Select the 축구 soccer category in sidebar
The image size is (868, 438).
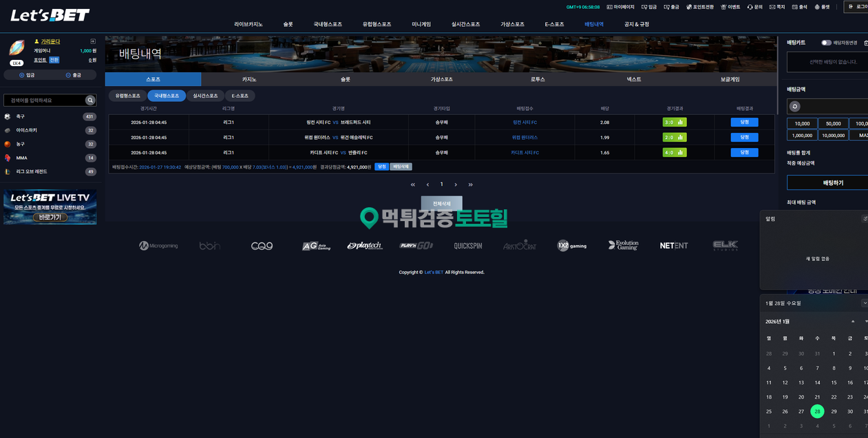[21, 117]
